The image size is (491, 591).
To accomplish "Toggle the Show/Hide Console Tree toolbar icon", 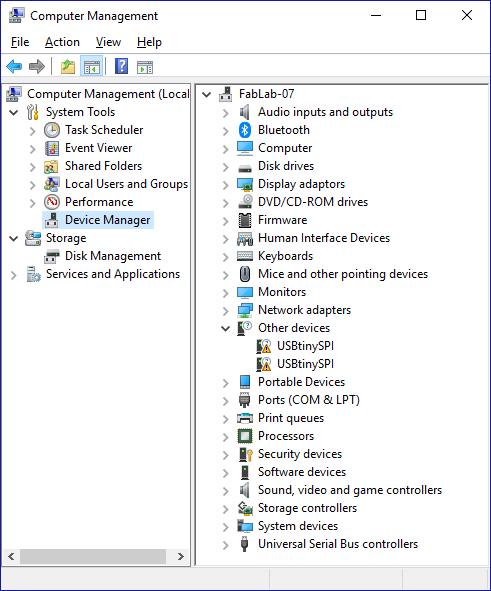I will 92,67.
